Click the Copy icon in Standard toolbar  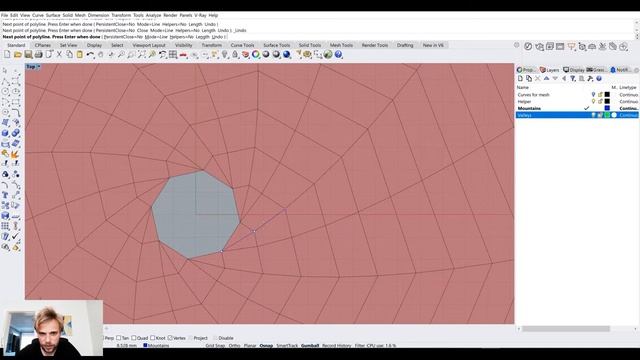point(69,54)
